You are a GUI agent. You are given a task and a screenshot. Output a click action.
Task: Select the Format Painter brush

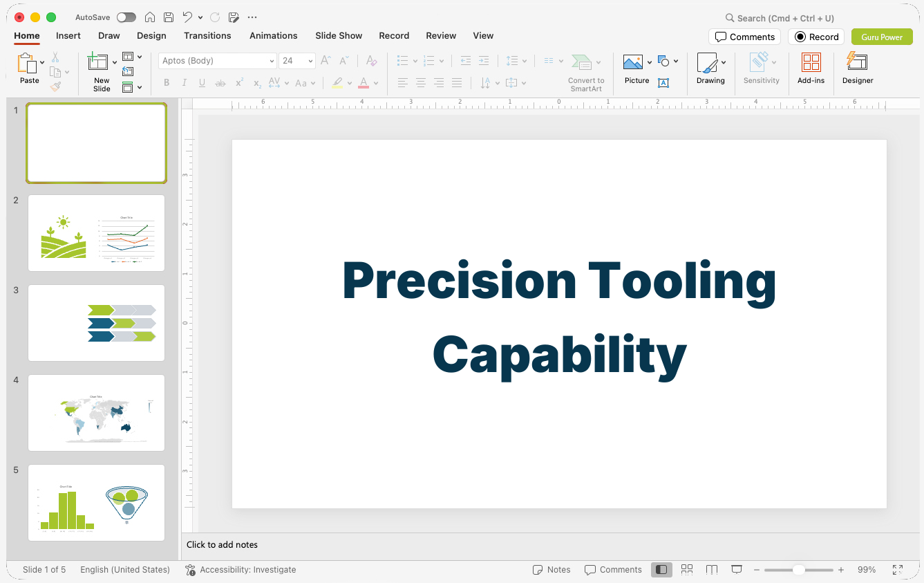(55, 86)
